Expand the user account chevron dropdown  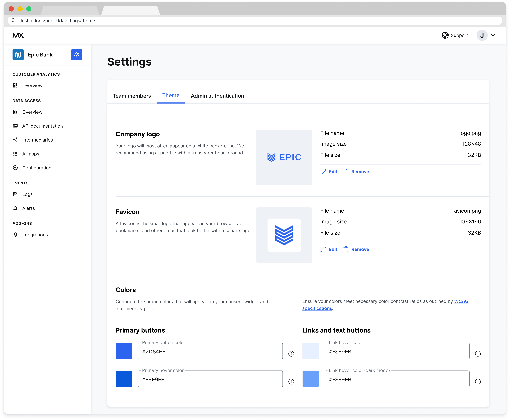[x=493, y=35]
